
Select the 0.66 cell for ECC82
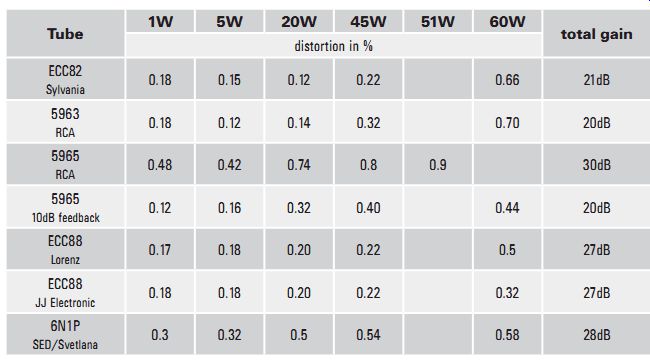pos(507,79)
